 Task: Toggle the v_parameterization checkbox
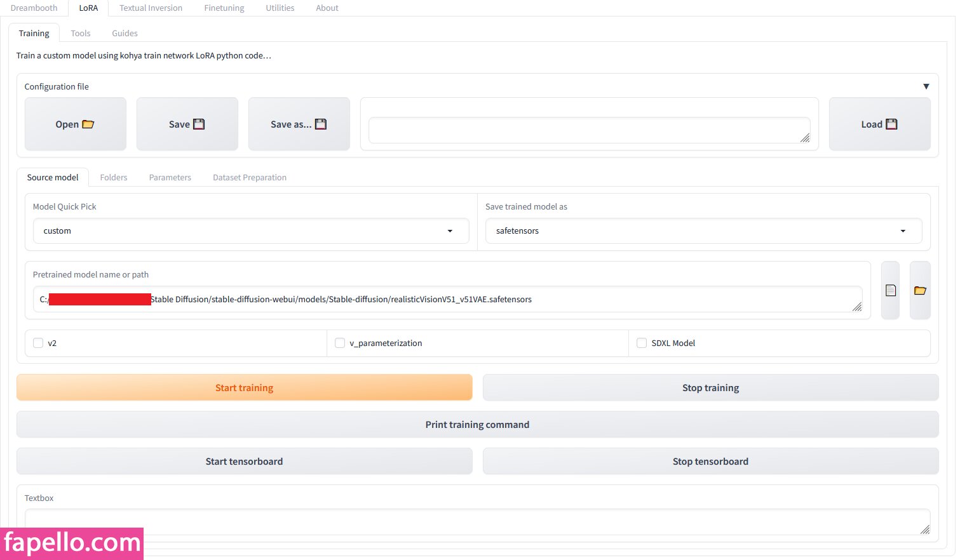[x=340, y=343]
